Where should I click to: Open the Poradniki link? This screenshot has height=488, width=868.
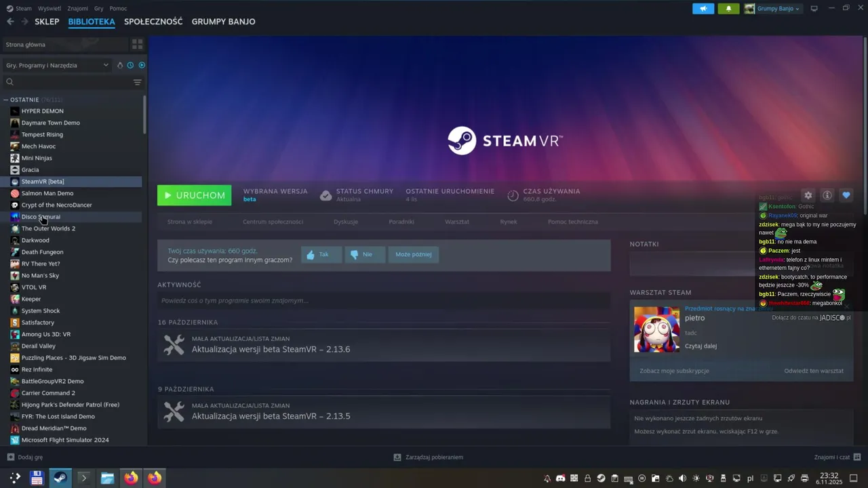click(401, 222)
